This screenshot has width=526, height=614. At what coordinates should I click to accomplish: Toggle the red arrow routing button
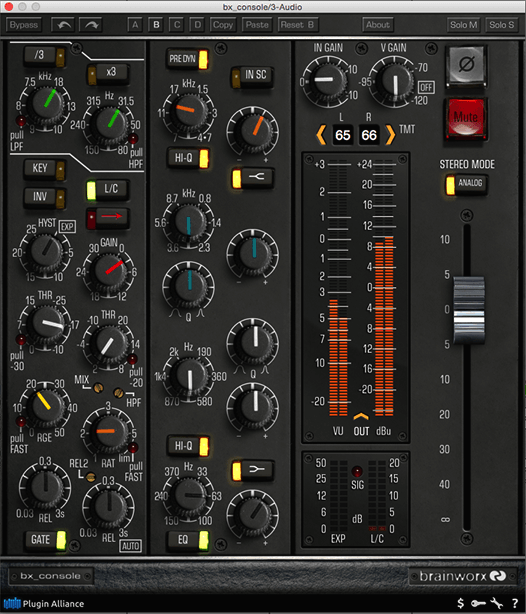coord(108,217)
